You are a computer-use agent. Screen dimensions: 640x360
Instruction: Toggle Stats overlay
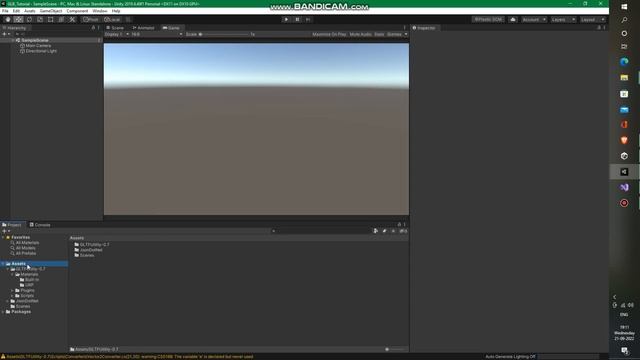[379, 34]
